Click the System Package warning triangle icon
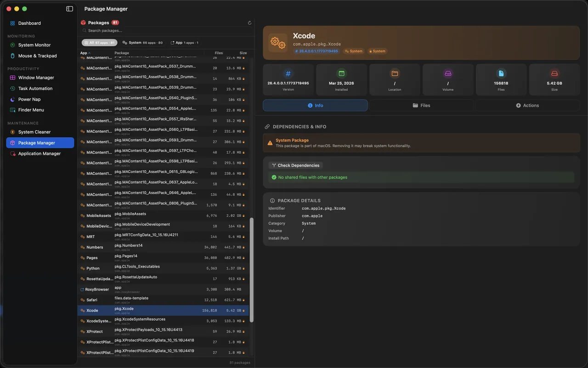Viewport: 588px width, 368px height. pos(270,143)
